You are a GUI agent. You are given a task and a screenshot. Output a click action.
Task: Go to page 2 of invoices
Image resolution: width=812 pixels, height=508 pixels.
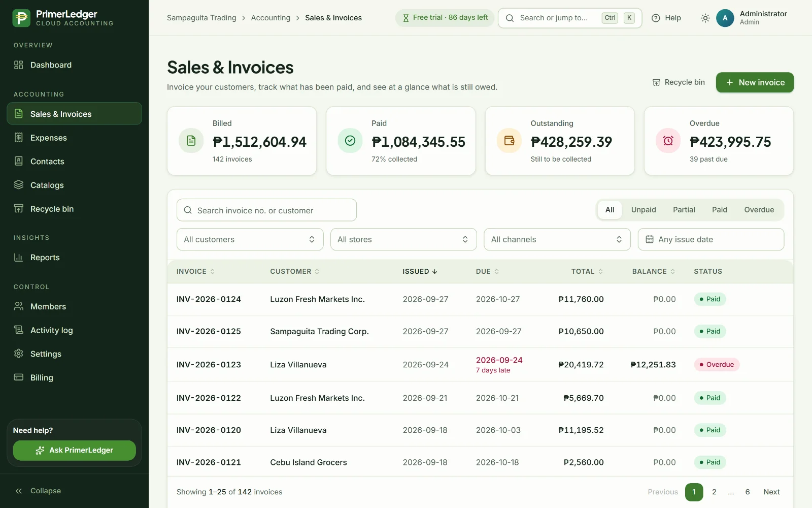pyautogui.click(x=714, y=492)
